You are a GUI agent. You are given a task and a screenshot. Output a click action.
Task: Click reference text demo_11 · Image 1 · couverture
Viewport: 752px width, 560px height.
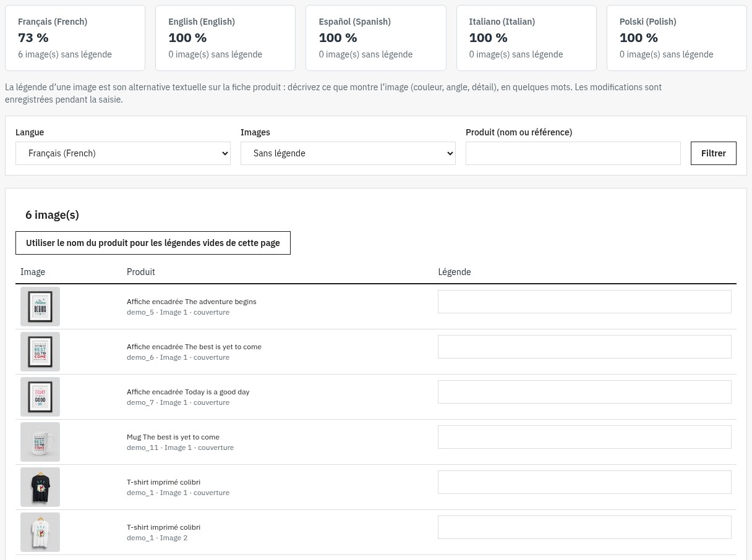(x=181, y=448)
